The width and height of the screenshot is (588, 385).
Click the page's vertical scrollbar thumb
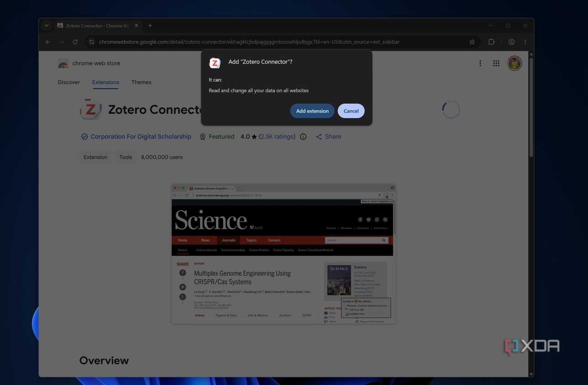[x=531, y=107]
